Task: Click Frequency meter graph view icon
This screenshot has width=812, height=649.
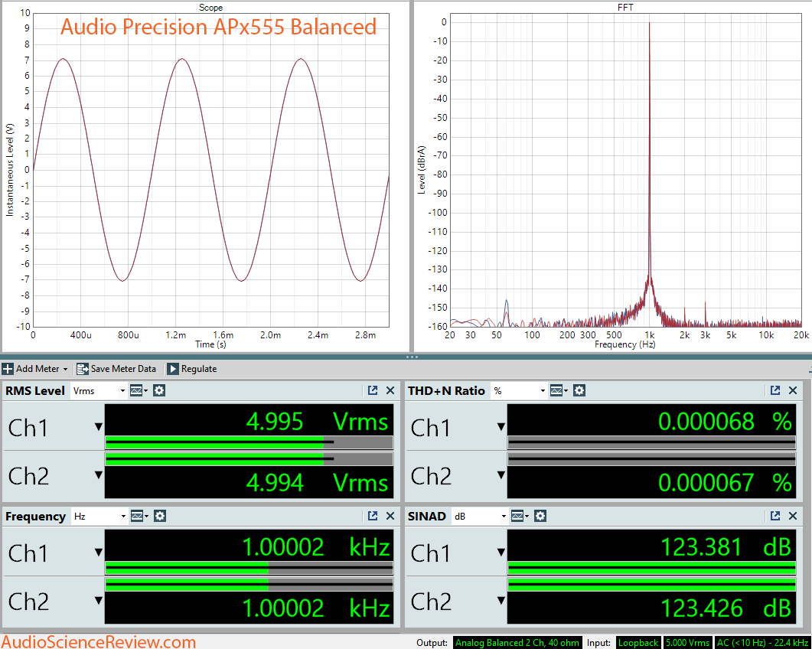Action: [x=139, y=516]
